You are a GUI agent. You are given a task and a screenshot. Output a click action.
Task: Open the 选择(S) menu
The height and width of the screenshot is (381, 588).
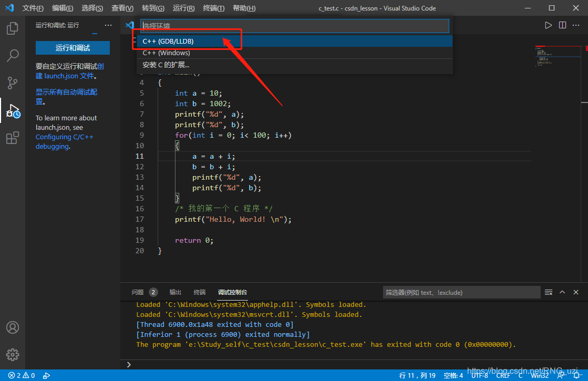(92, 8)
